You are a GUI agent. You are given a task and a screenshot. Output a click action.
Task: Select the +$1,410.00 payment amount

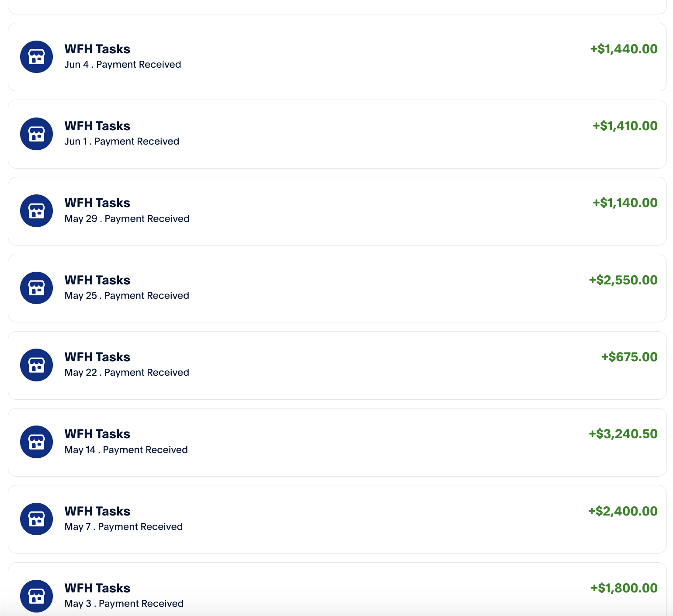coord(624,126)
